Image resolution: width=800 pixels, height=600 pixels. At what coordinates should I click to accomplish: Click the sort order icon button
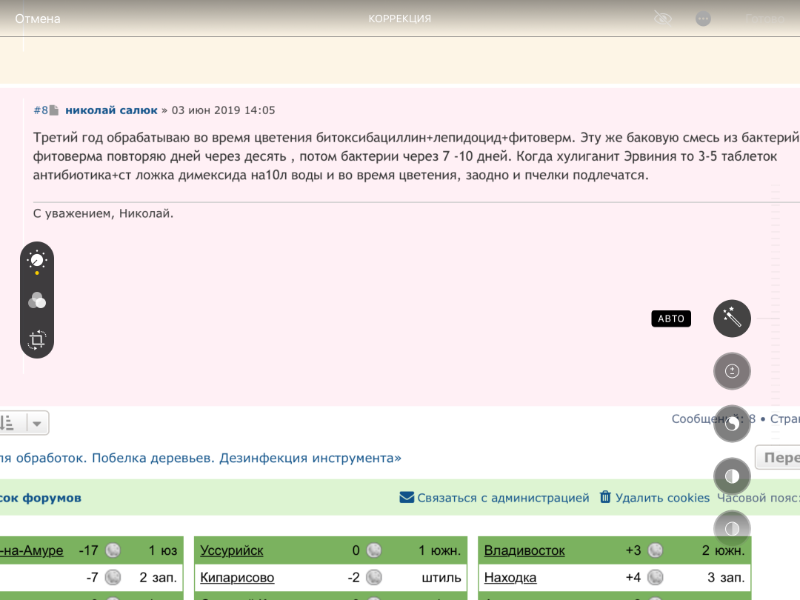point(9,423)
